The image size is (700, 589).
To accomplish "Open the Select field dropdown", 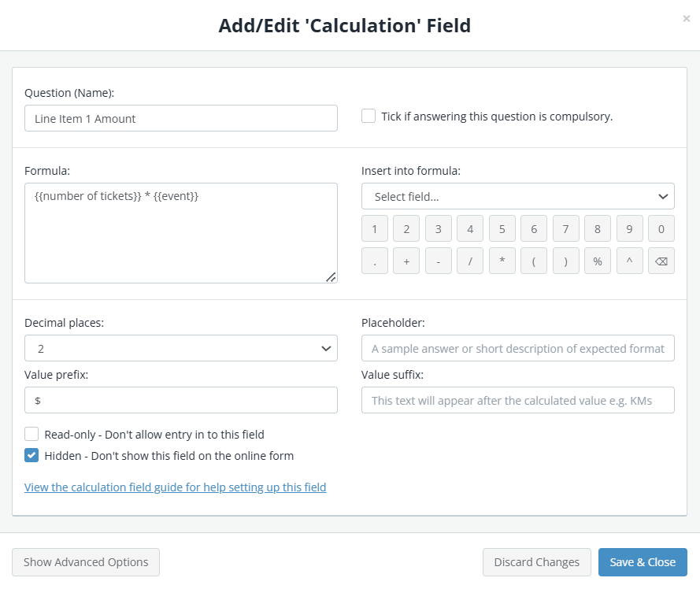I will click(x=517, y=196).
